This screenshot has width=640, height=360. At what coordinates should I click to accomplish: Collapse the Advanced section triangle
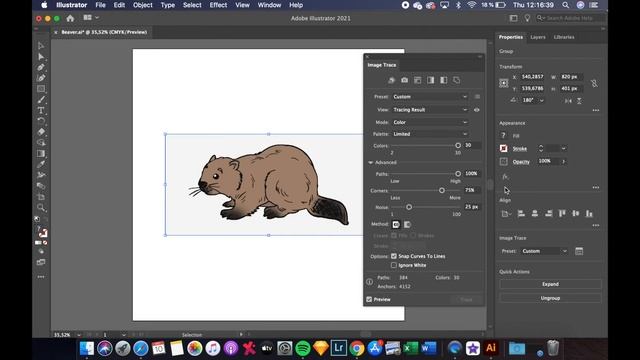[x=370, y=162]
